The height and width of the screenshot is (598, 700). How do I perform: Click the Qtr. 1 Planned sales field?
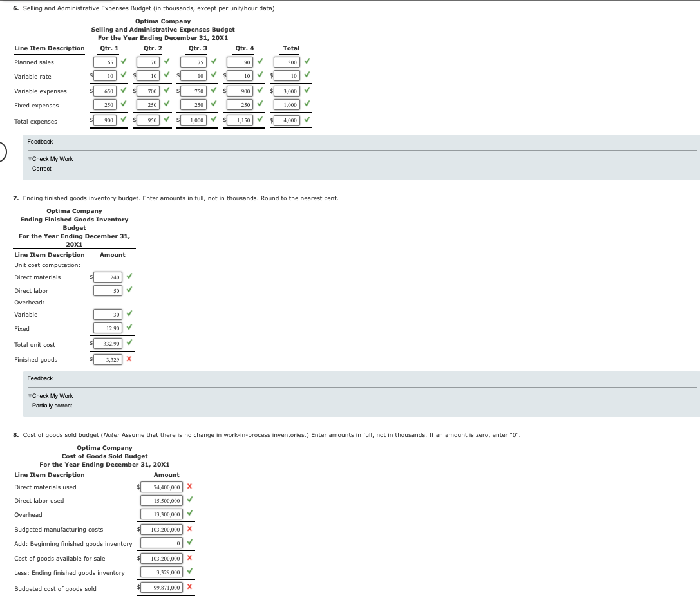point(105,62)
